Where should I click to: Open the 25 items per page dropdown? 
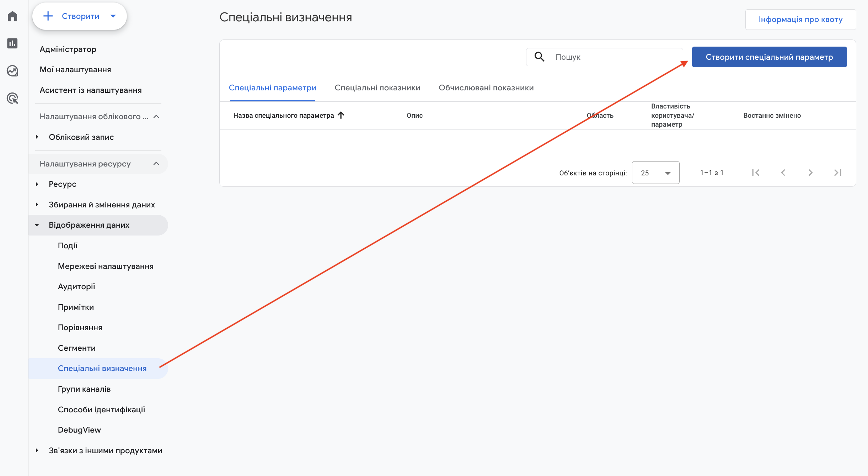coord(655,173)
